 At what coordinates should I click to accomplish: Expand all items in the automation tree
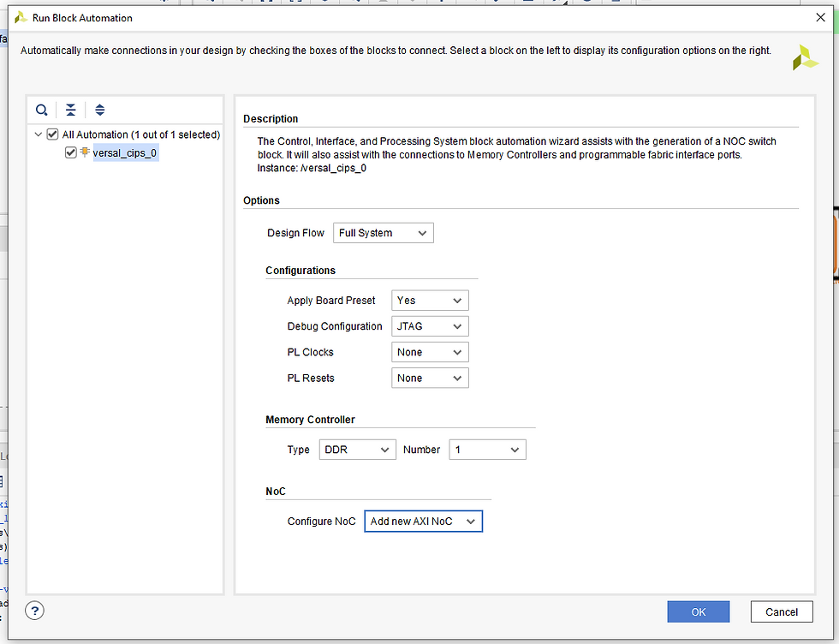click(x=99, y=110)
